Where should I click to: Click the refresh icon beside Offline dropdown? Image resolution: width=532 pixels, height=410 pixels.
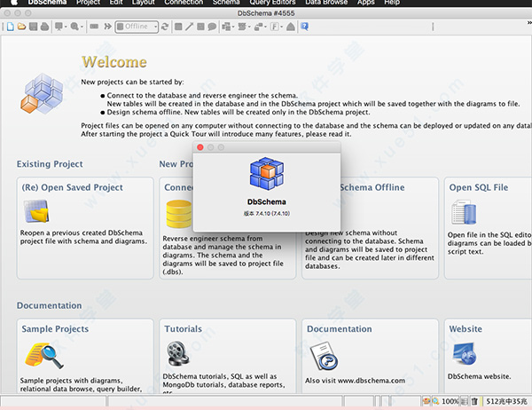(x=167, y=27)
